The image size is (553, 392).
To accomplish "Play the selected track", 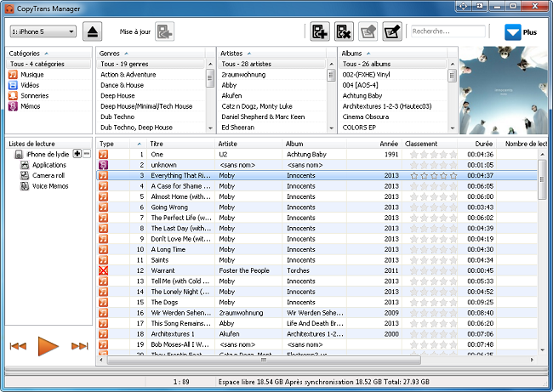I will pos(48,346).
